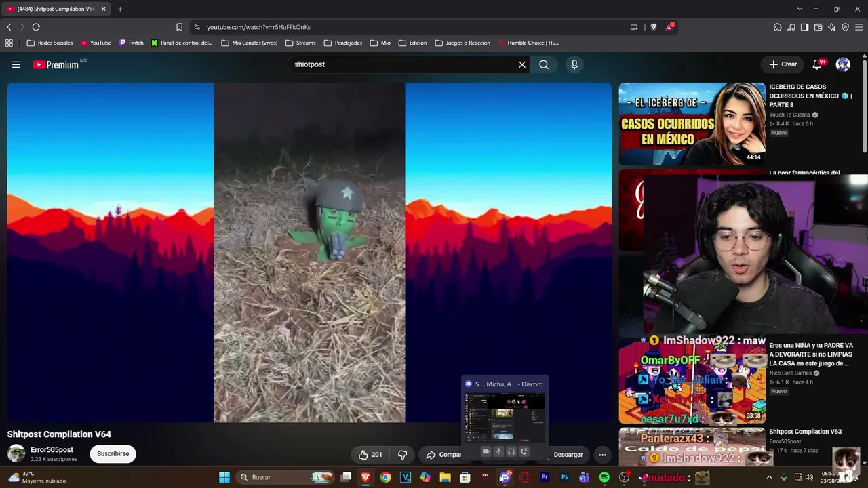
Task: Open Spotify from the taskbar
Action: [604, 477]
